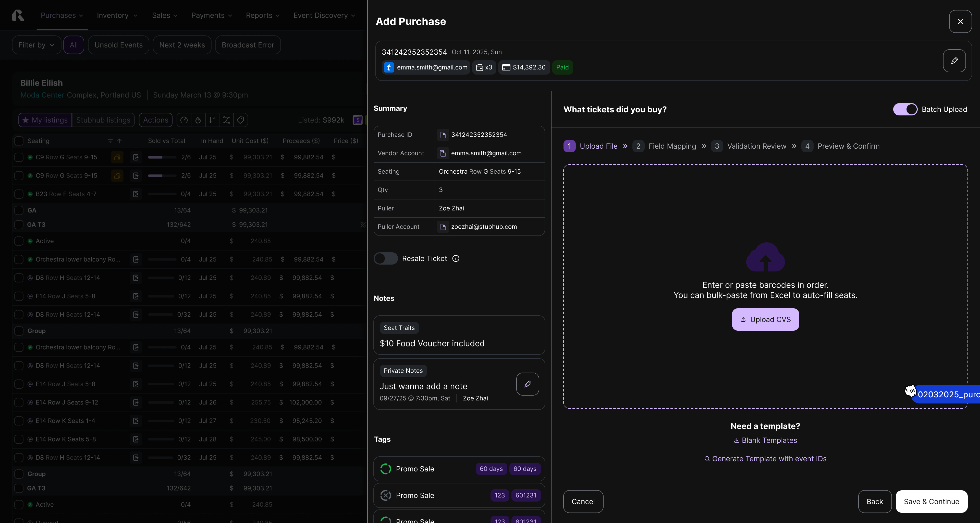The height and width of the screenshot is (523, 980).
Task: Copy the Vendor Account email icon
Action: point(443,153)
